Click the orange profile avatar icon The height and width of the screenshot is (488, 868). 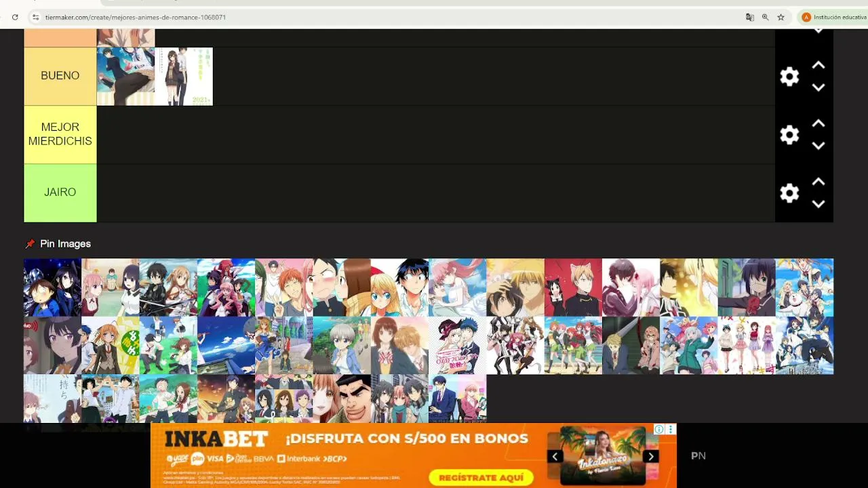coord(806,17)
